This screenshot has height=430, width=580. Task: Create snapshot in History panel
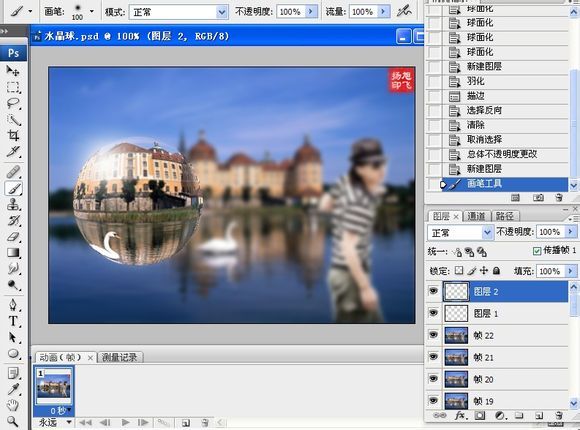coord(538,198)
